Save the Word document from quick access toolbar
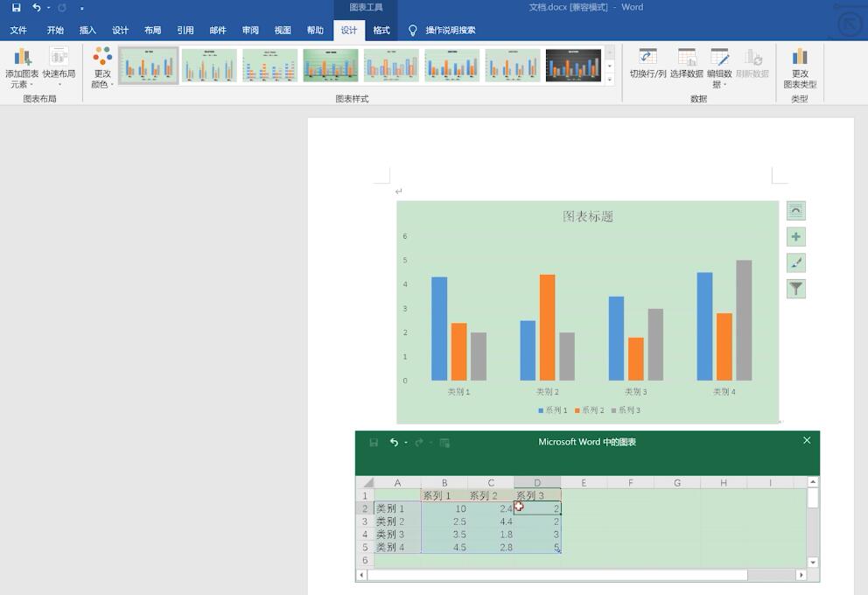 coord(17,8)
